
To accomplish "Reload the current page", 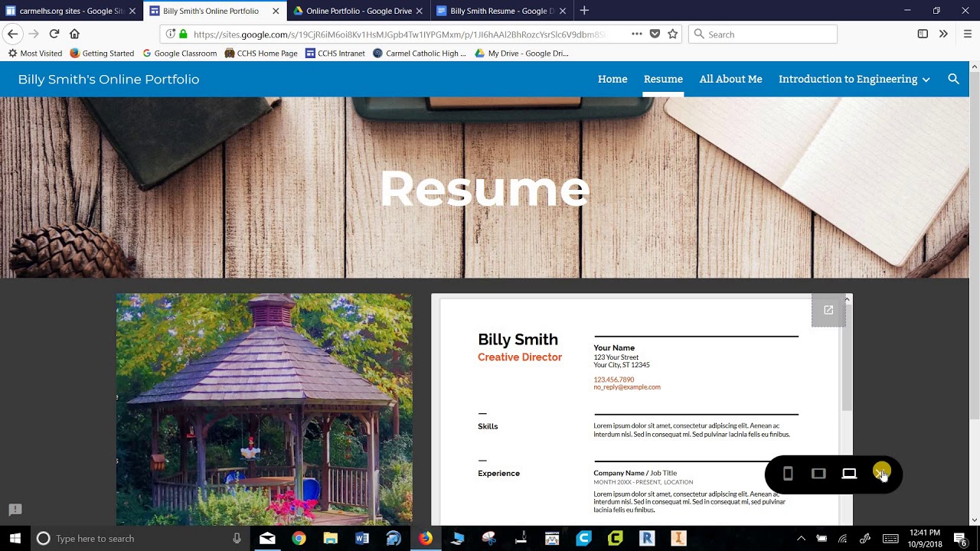I will click(54, 34).
